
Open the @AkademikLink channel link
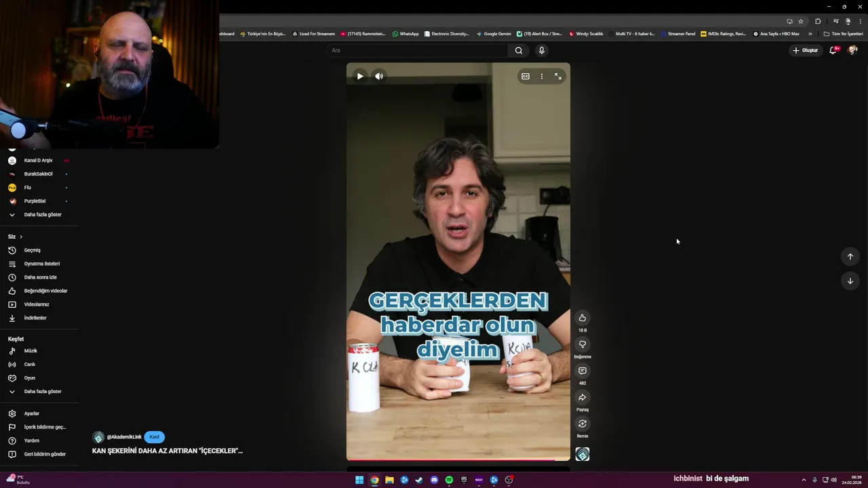[x=124, y=437]
